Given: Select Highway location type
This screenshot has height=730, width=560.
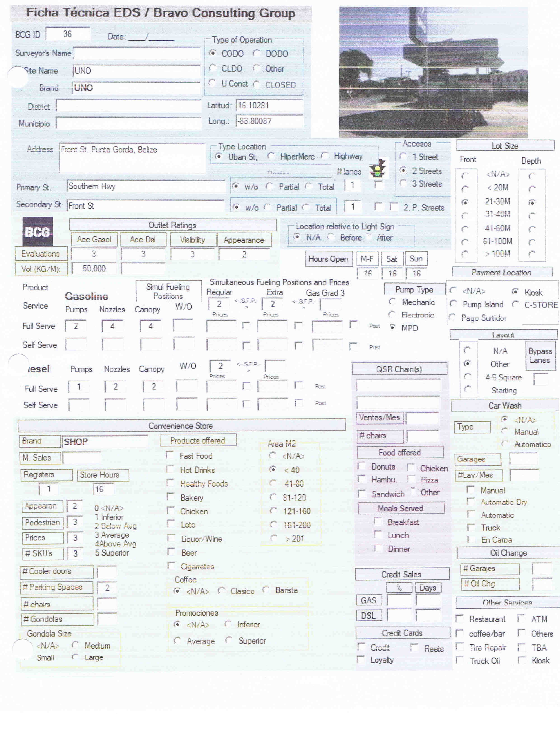Looking at the screenshot, I should [324, 156].
